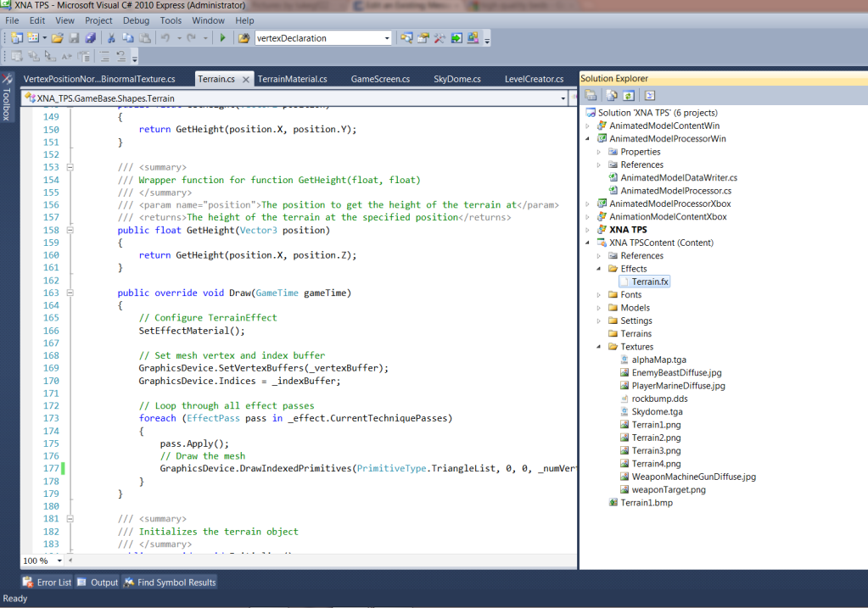The image size is (868, 608).
Task: Undo the last edit via toolbar arrow
Action: point(165,38)
